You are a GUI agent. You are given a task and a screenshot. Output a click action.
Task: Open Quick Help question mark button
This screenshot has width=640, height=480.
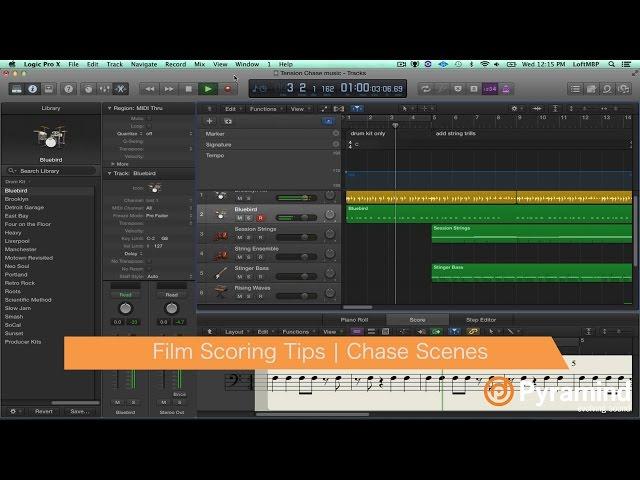point(69,89)
